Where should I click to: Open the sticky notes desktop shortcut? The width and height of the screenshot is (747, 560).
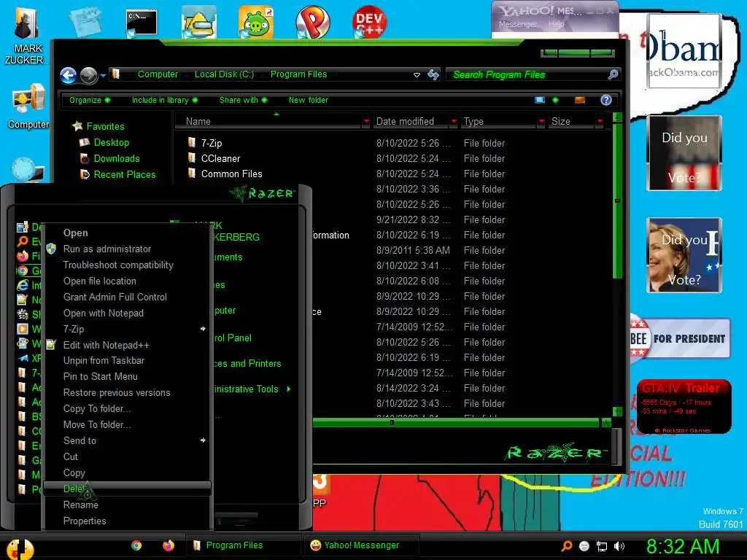coord(85,23)
